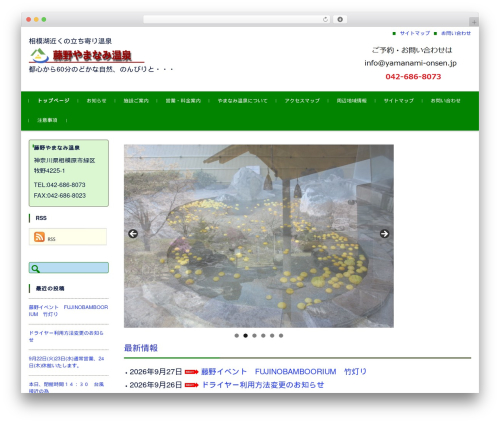Open お問い合わせ in the green menu
Screen dimensions: 500x423
pos(445,101)
